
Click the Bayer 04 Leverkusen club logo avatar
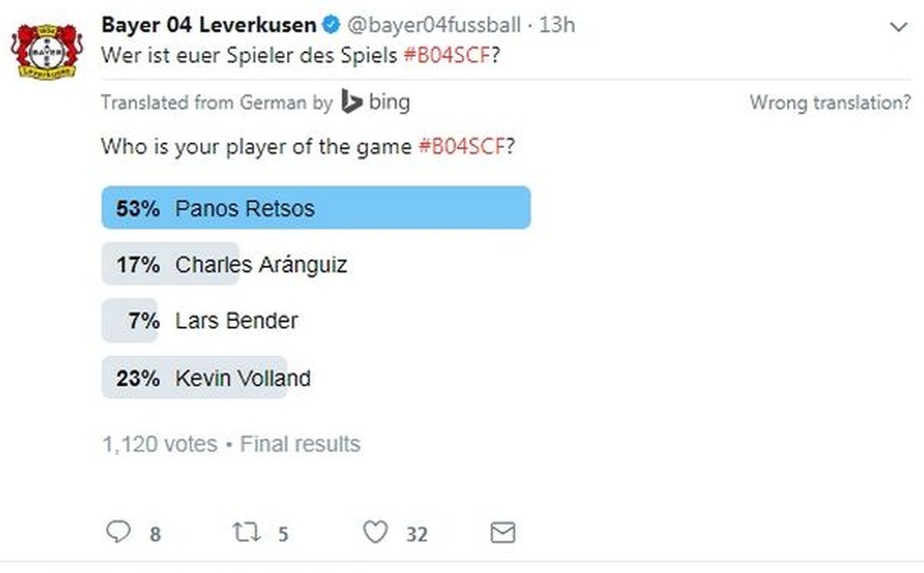pyautogui.click(x=45, y=50)
